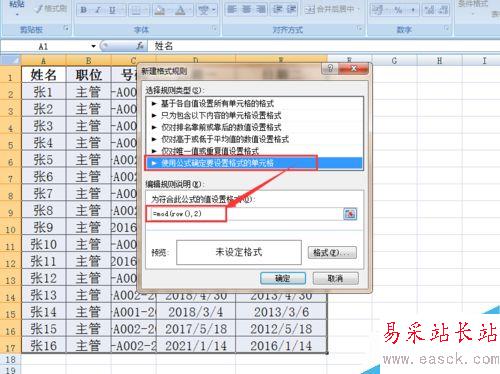The height and width of the screenshot is (374, 500).
Task: Click formula bar containing 姓名
Action: pos(323,46)
